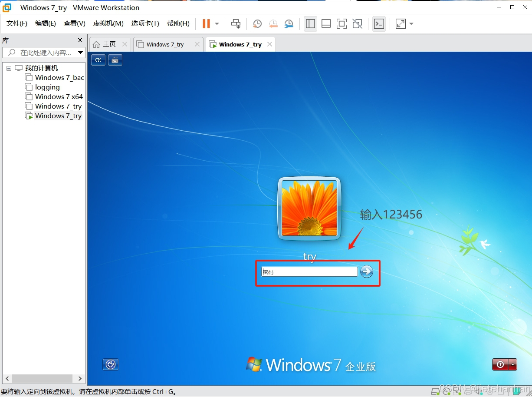Click the blue arrow login button

tap(367, 271)
